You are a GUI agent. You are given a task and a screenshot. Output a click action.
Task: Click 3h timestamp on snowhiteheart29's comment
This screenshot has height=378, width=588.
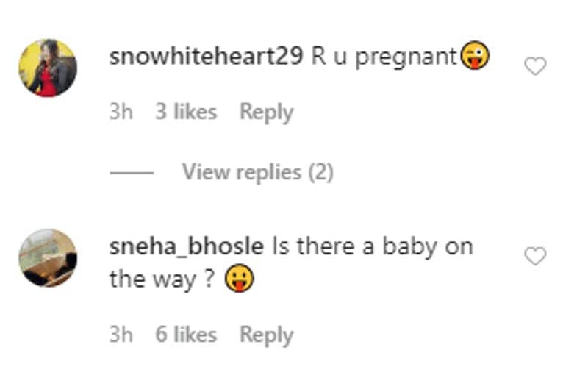pyautogui.click(x=121, y=112)
